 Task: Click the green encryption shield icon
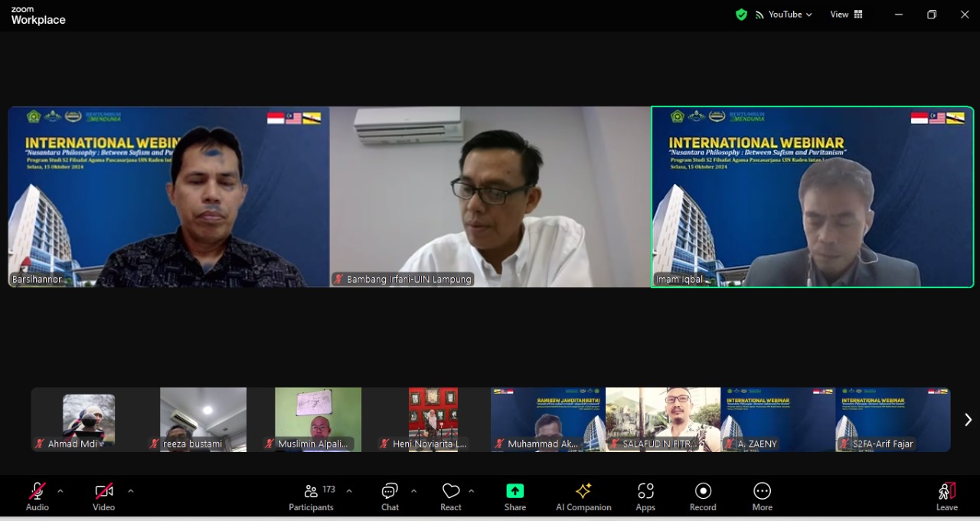(x=741, y=14)
